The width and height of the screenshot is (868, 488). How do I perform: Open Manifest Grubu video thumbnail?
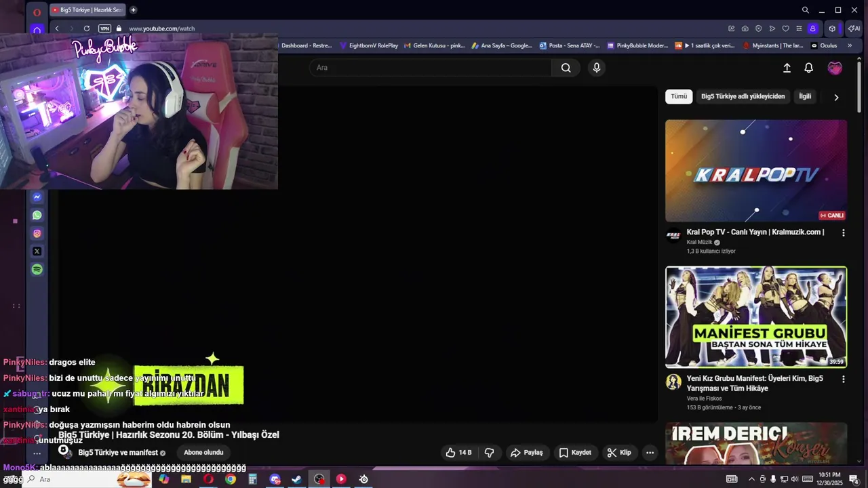[x=756, y=317]
